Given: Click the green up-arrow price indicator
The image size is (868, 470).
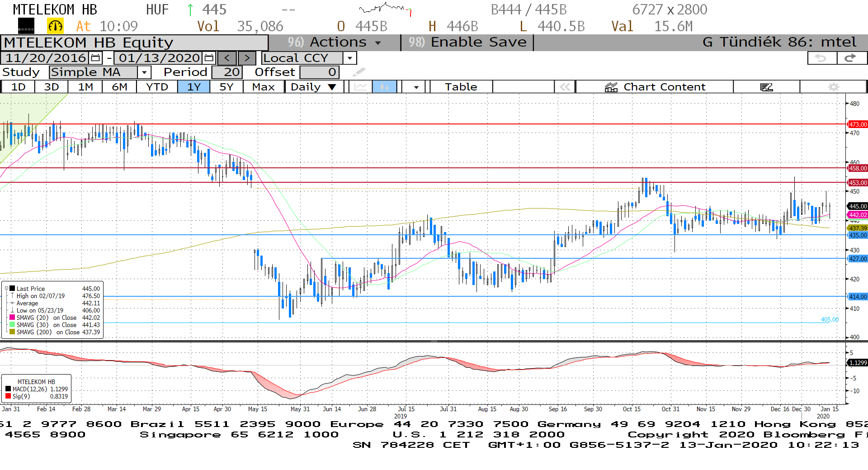Looking at the screenshot, I should tap(190, 9).
